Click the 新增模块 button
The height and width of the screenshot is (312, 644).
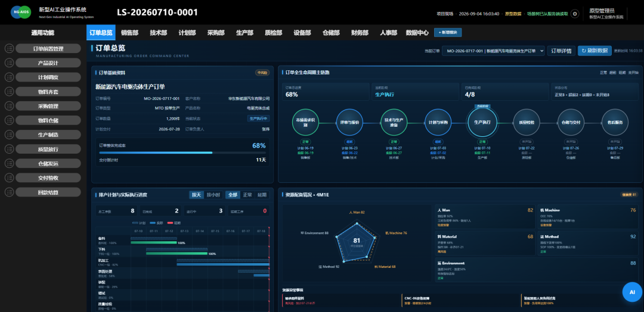pos(448,32)
